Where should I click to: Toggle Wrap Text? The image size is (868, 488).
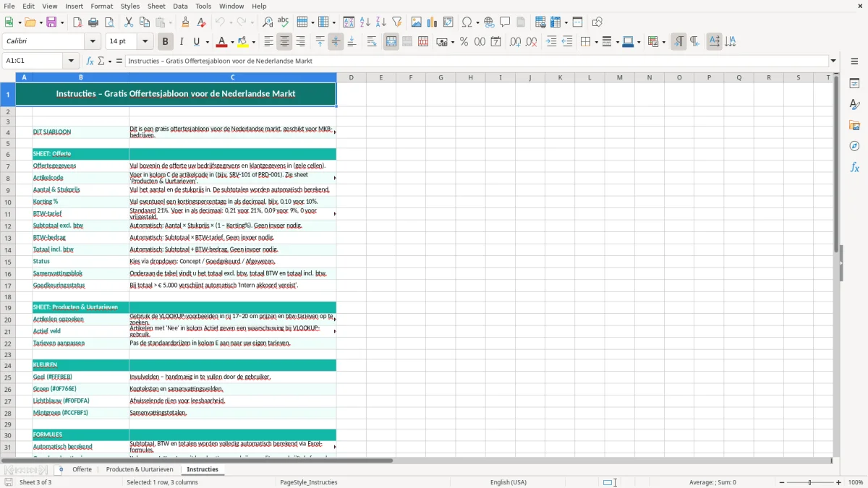coord(372,42)
